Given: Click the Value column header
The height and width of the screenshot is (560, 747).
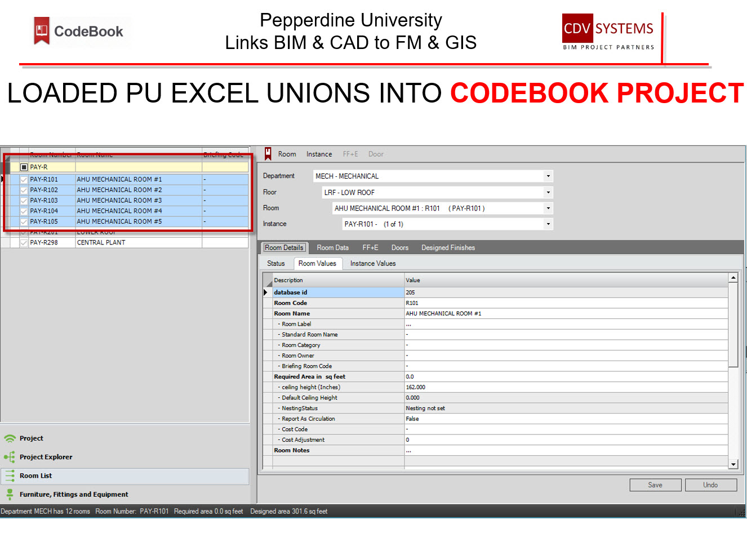Looking at the screenshot, I should pos(566,280).
